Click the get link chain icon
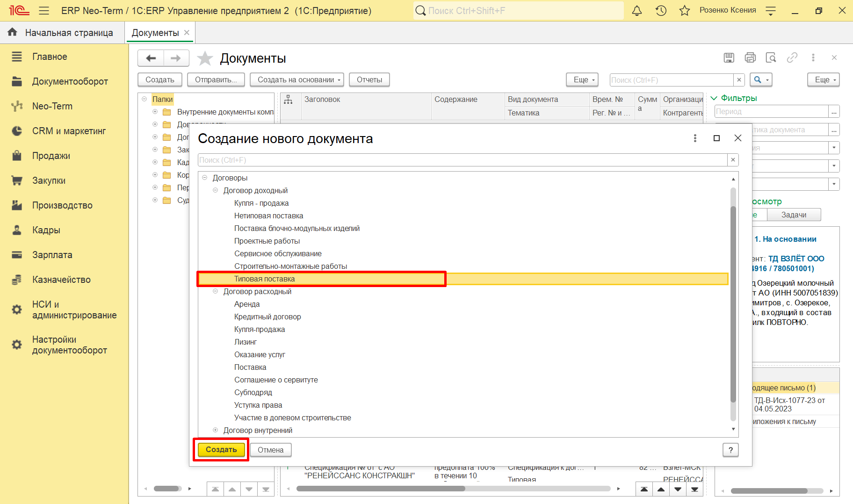853x504 pixels. (x=792, y=58)
